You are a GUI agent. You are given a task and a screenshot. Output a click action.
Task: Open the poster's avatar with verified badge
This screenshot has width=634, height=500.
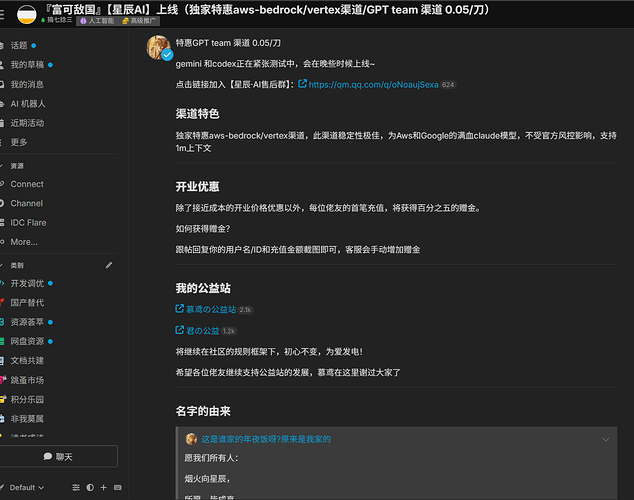(159, 47)
